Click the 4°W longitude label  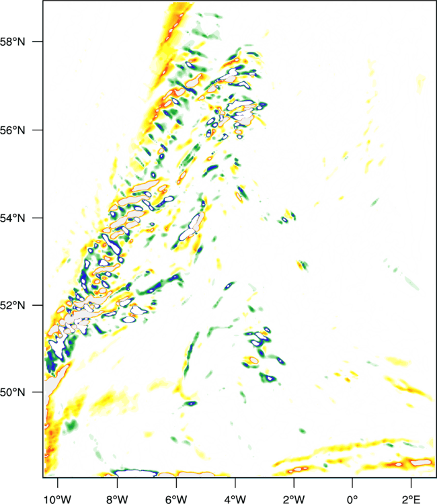coord(235,499)
